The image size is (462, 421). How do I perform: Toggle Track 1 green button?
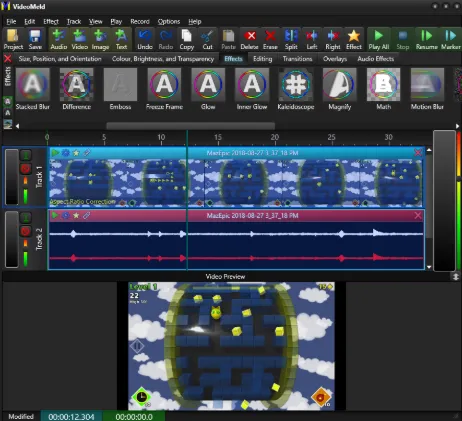point(25,155)
